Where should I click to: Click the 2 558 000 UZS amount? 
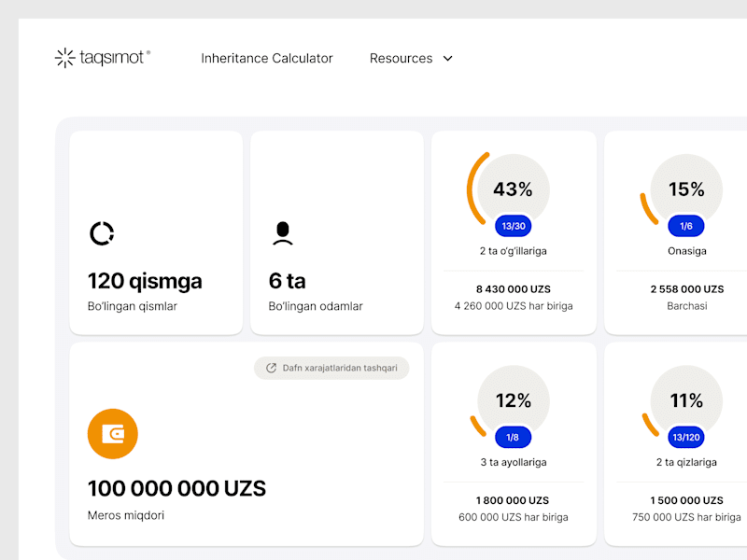point(687,289)
